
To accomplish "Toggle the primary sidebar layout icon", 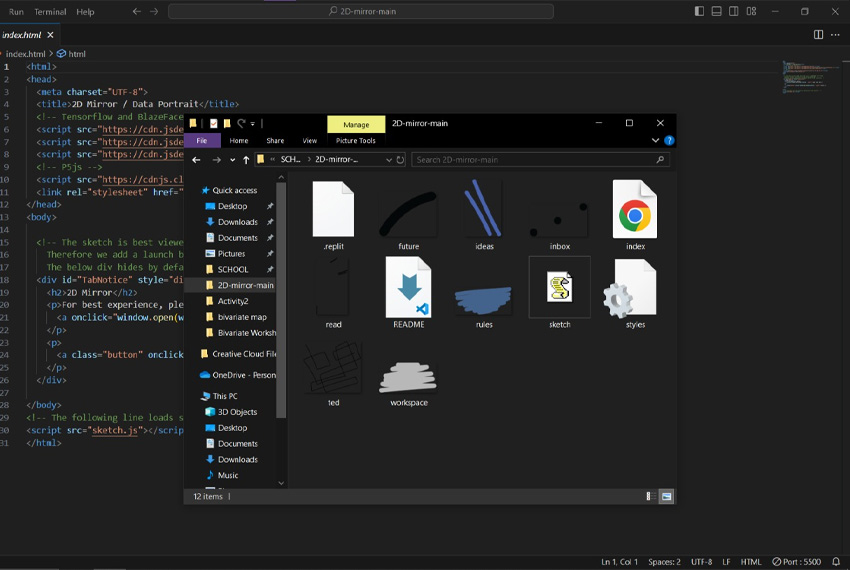I will click(x=699, y=12).
